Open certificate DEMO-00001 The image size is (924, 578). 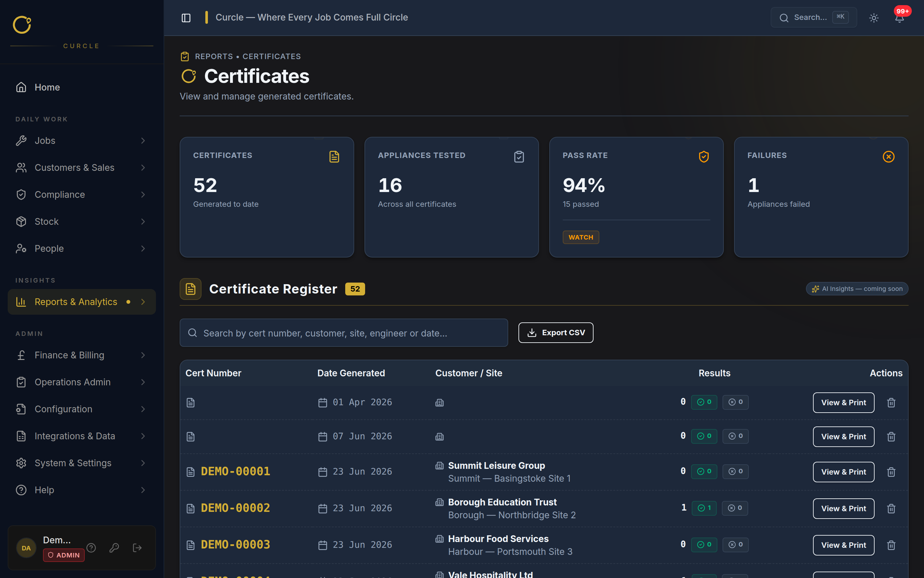pos(235,472)
